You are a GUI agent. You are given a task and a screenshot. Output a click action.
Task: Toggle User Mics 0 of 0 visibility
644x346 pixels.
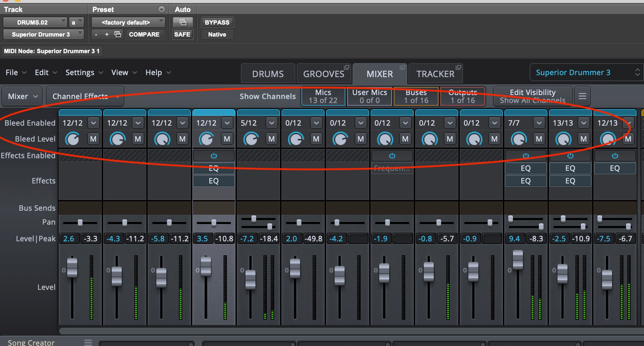coord(370,96)
